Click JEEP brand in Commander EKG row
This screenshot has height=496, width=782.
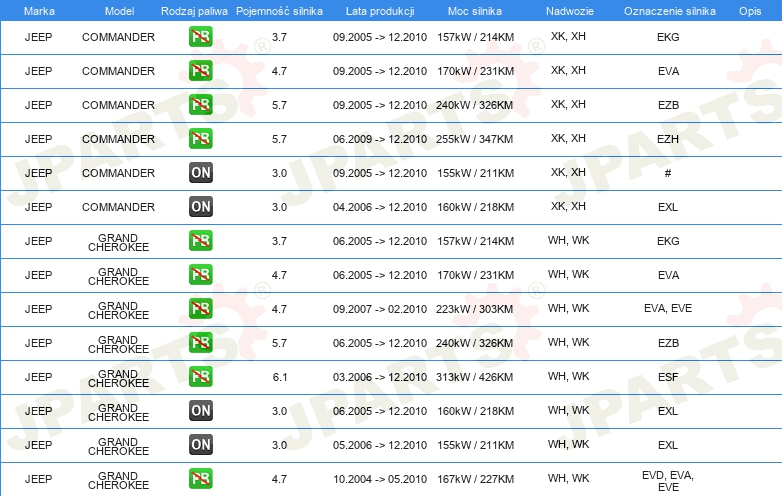pos(38,37)
